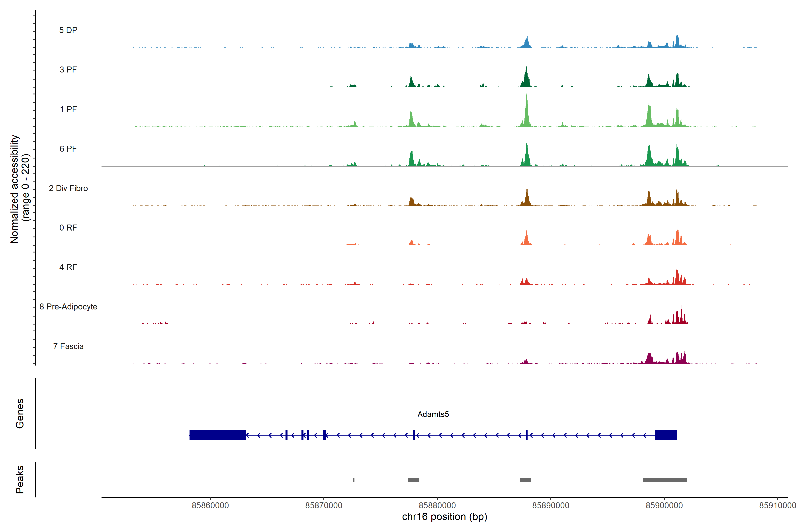Click the tiny gray peak marker near 85872000
Screen dimensions: 798x532
pyautogui.click(x=354, y=480)
